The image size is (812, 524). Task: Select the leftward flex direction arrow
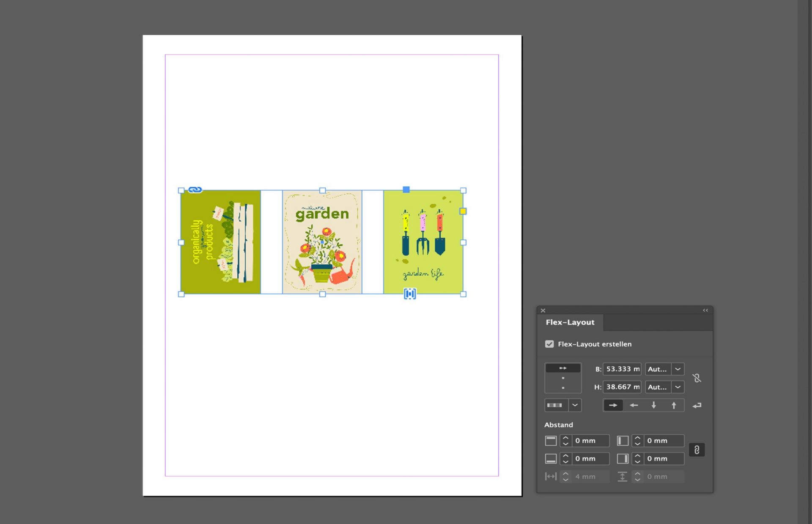[x=634, y=405]
